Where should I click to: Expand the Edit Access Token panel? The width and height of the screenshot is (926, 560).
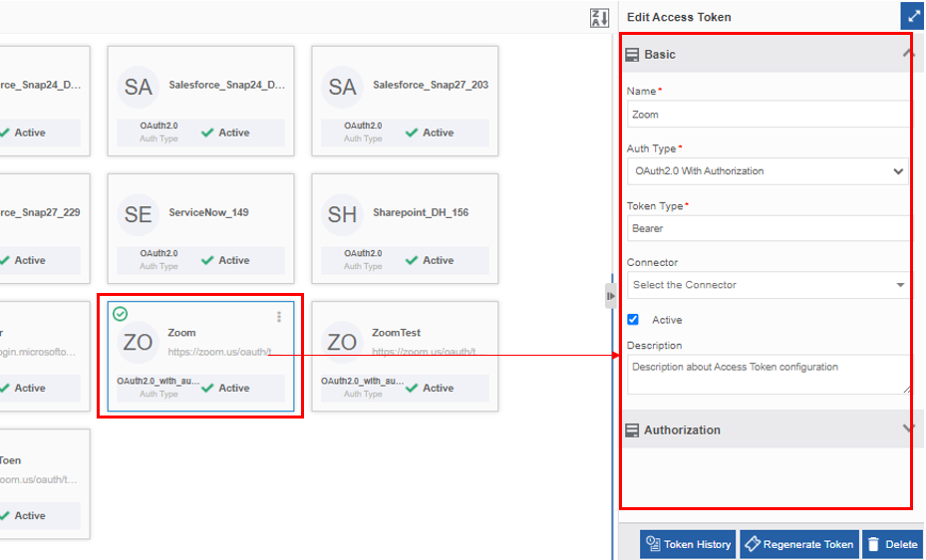coord(913,17)
